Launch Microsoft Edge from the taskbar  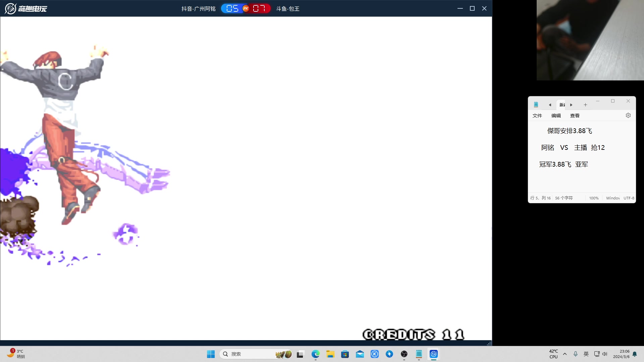point(315,354)
